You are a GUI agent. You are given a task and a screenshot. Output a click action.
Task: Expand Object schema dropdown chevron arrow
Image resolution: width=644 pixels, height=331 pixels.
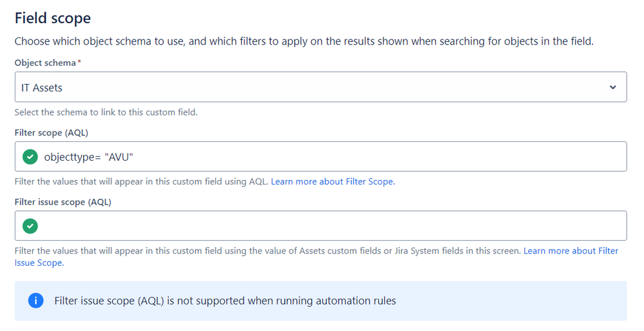coord(612,87)
